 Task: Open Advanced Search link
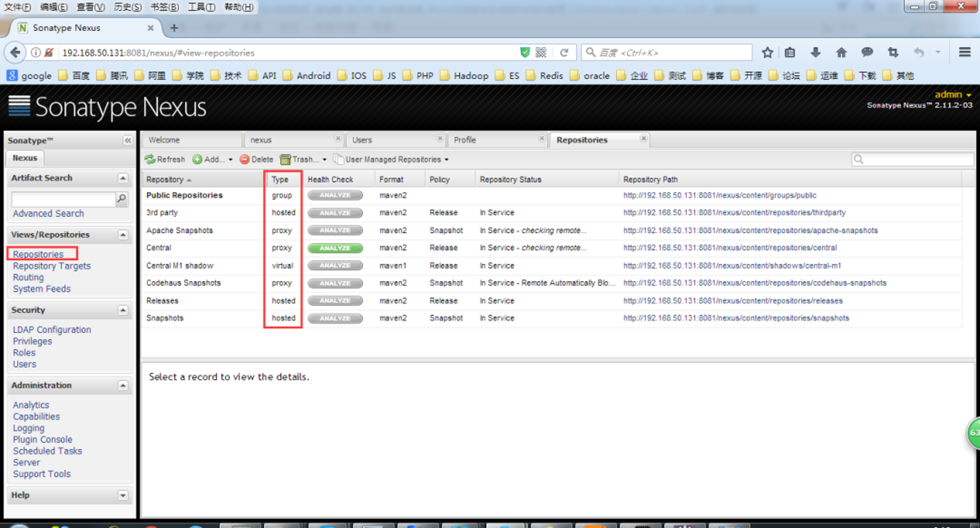(49, 214)
